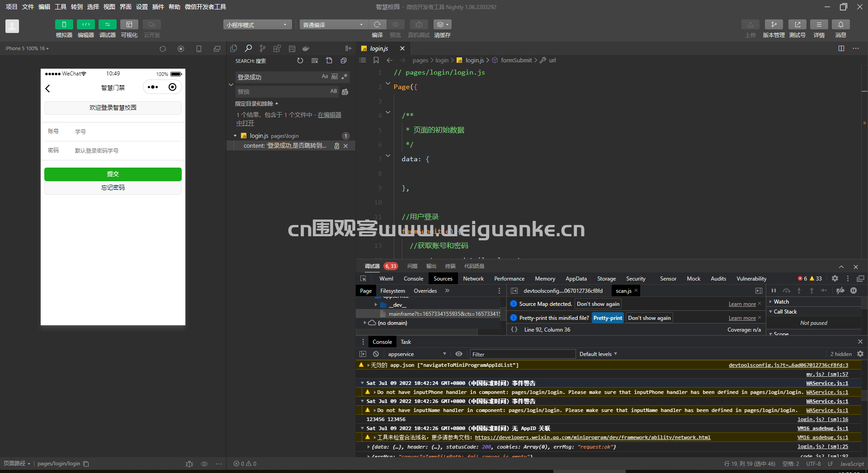Open the 设置 menu
Viewport: 868px width, 473px height.
click(x=142, y=7)
